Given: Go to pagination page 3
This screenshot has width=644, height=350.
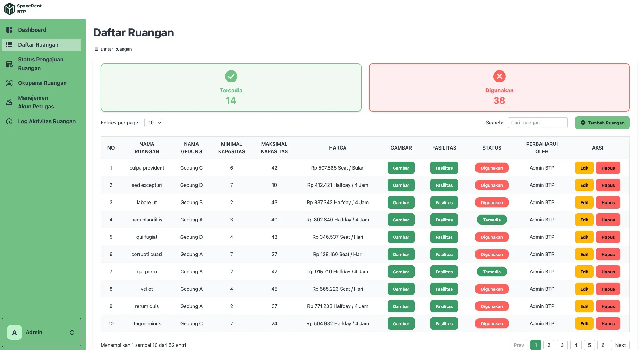Looking at the screenshot, I should [x=562, y=345].
